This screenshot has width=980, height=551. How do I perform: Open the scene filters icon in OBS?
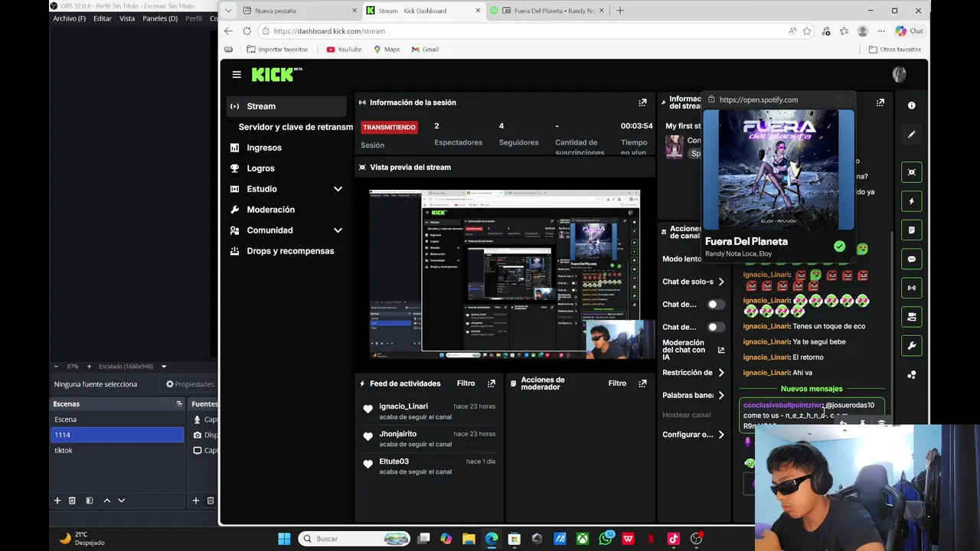click(x=89, y=500)
